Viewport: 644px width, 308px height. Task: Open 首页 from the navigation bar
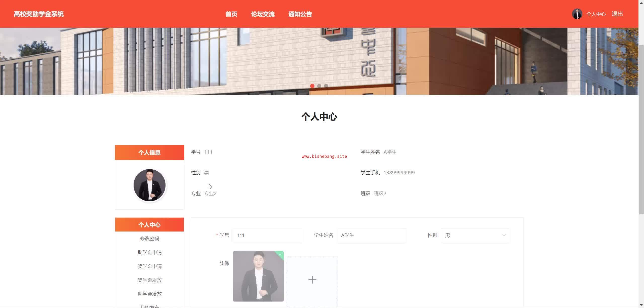(231, 14)
